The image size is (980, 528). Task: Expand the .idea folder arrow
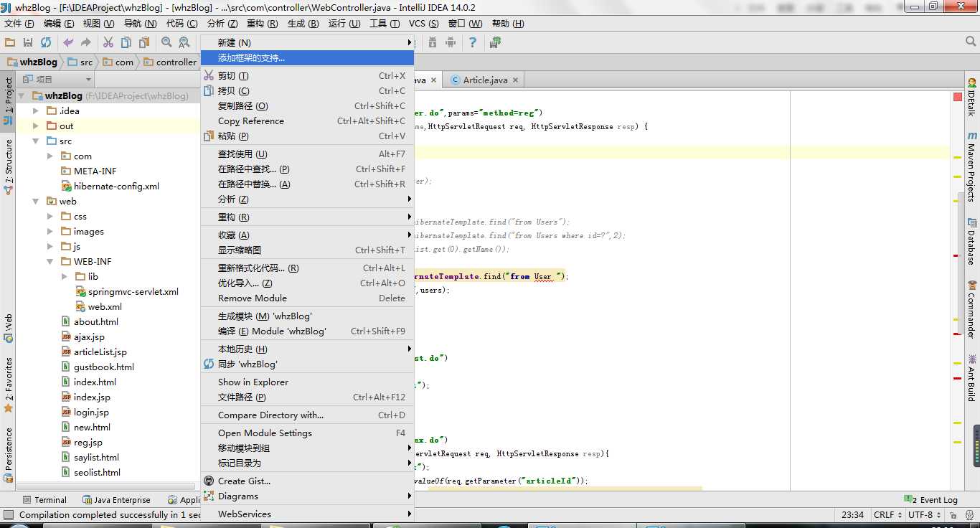coord(36,110)
